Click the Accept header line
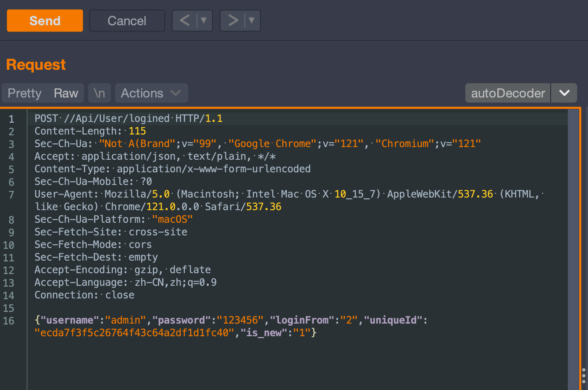The image size is (588, 390). point(155,156)
